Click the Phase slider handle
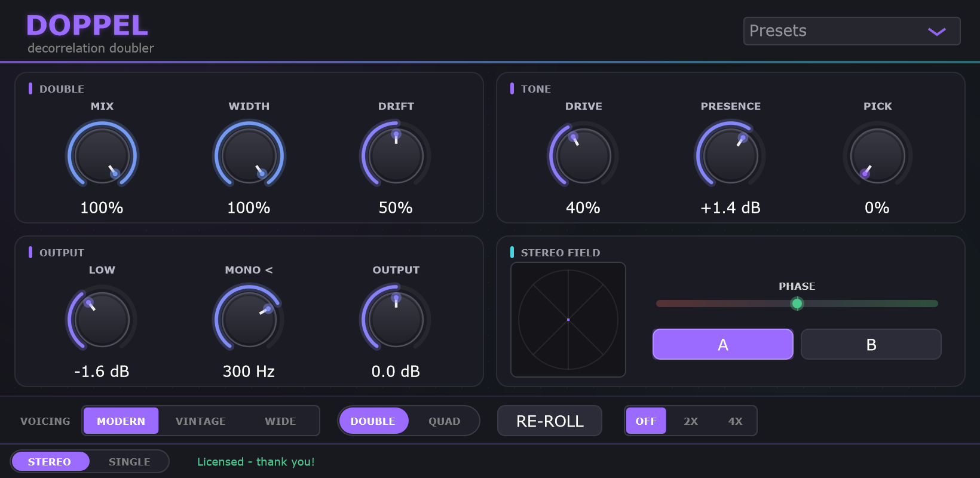This screenshot has height=478, width=980. [x=797, y=304]
